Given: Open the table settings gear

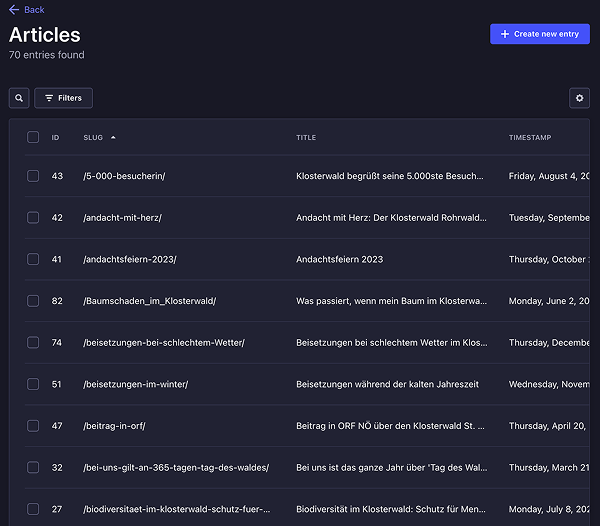Looking at the screenshot, I should click(579, 98).
